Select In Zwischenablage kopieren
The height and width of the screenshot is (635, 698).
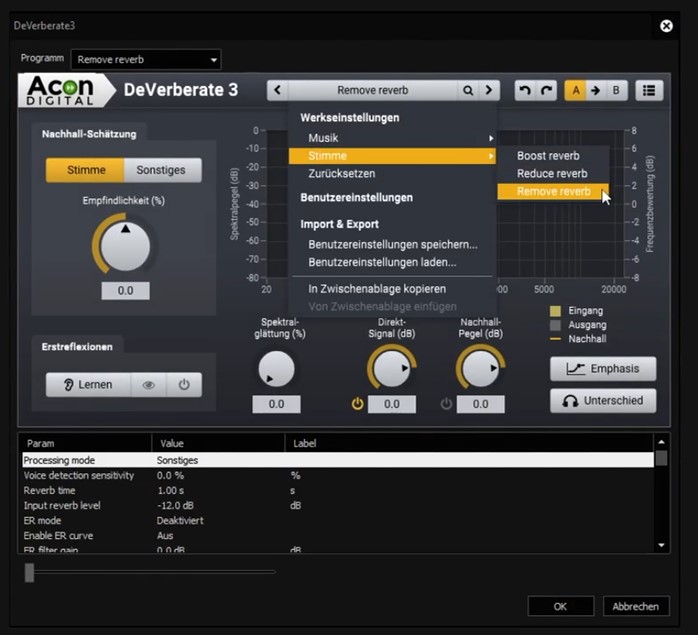point(392,289)
